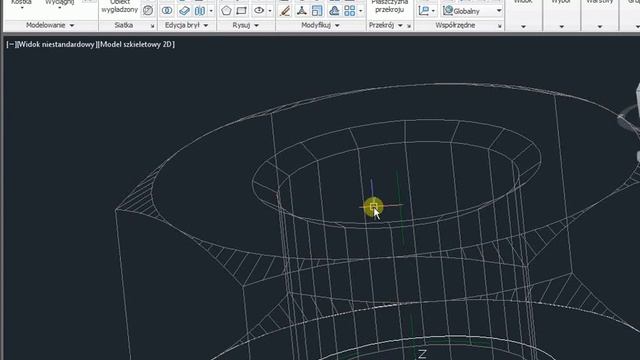Click the small yellow pickbox square in the drawing
This screenshot has height=360, width=640.
[373, 207]
